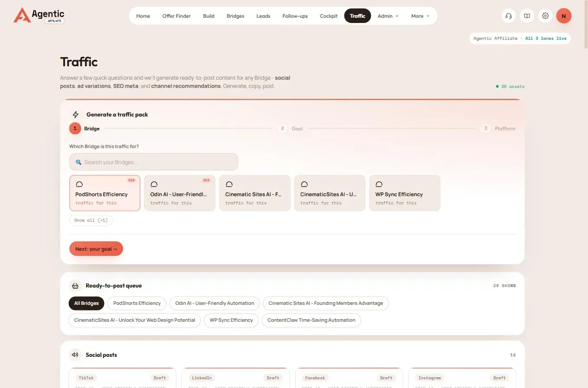Screen dimensions: 588x388
Task: Filter by CinematicSites AI - Unlock Your Web Design Potential
Action: [x=134, y=320]
